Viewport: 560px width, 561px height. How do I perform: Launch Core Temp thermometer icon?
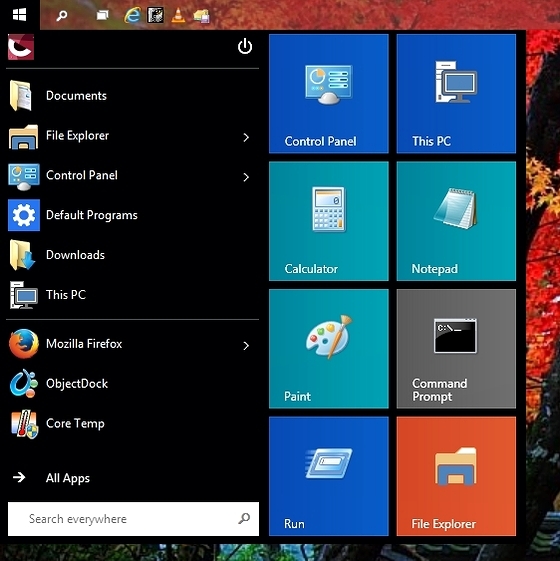[24, 424]
